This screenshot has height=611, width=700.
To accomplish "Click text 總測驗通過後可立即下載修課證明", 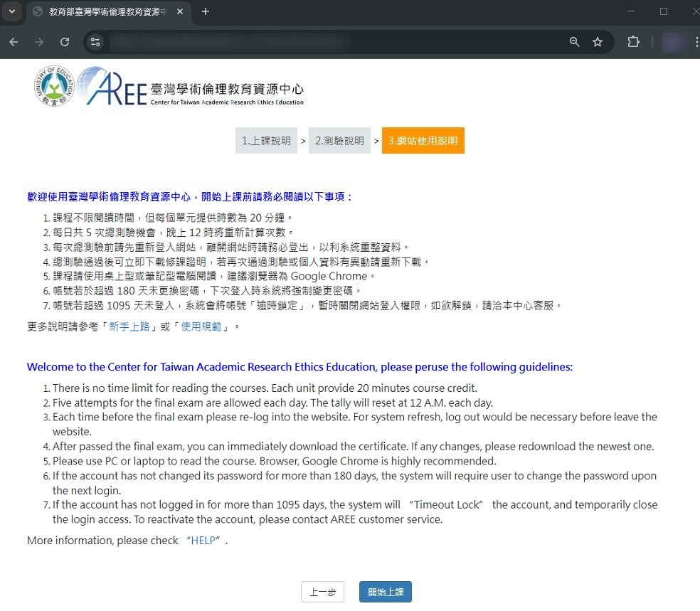I will point(129,262).
